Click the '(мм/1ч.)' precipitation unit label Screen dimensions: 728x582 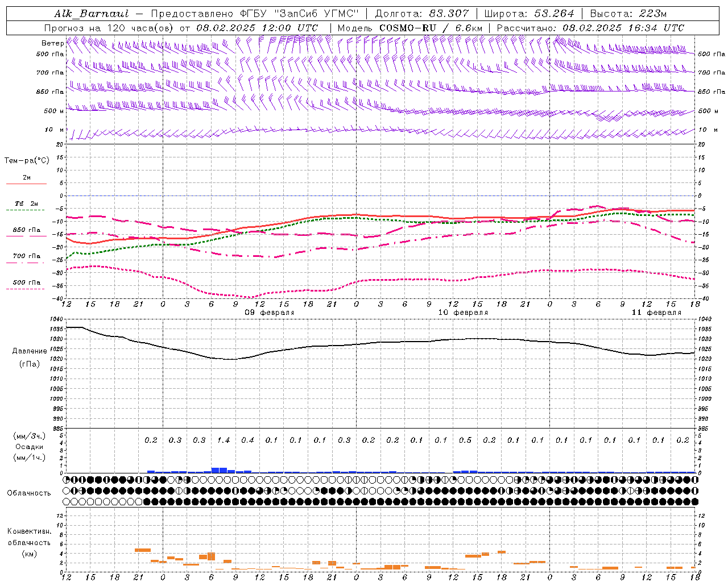[30, 458]
